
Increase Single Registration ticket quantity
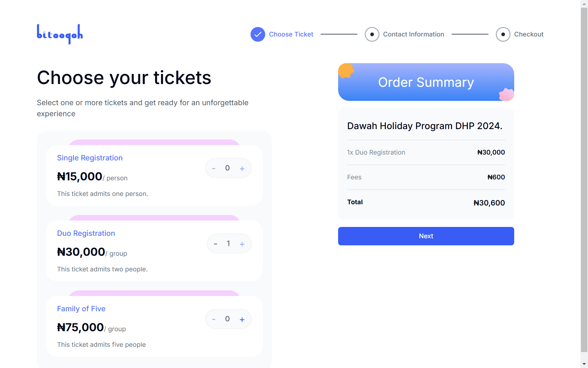[242, 168]
